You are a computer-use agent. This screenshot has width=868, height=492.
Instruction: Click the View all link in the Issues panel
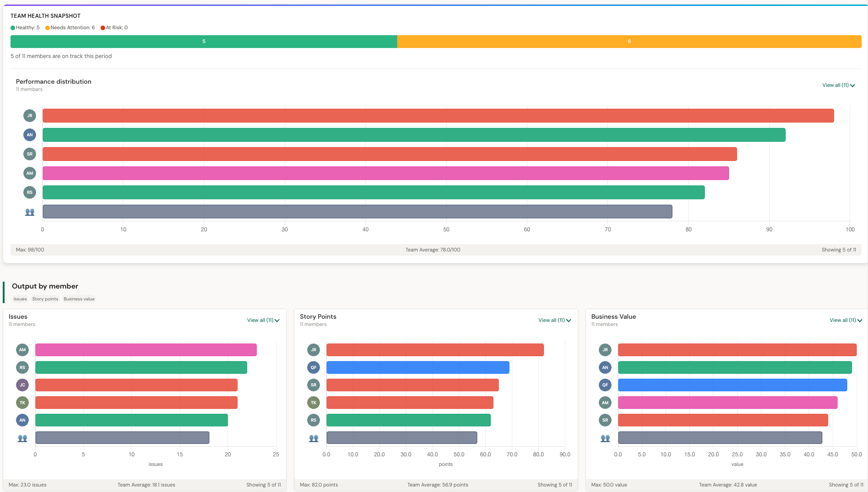pos(263,320)
